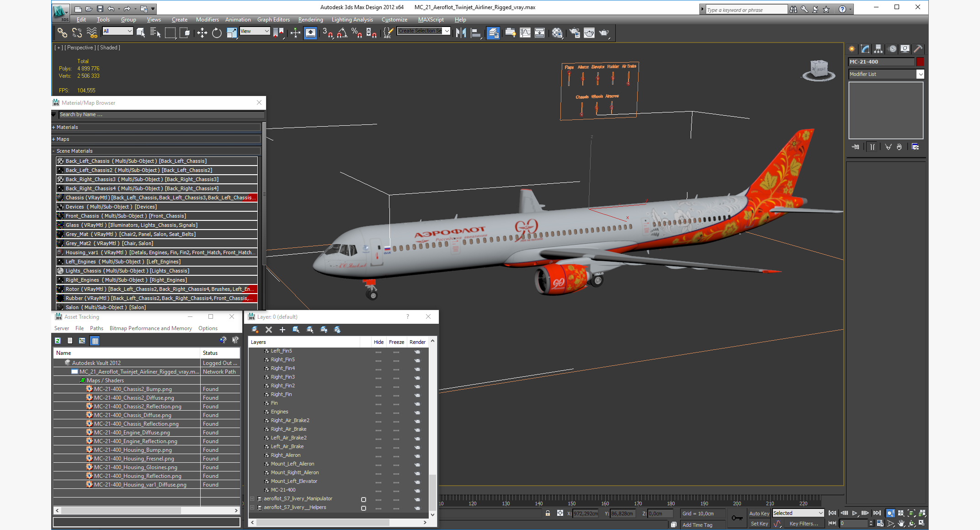Viewport: 980px width, 530px height.
Task: Toggle Freeze for the MC-21-400 layer row
Action: click(x=396, y=490)
